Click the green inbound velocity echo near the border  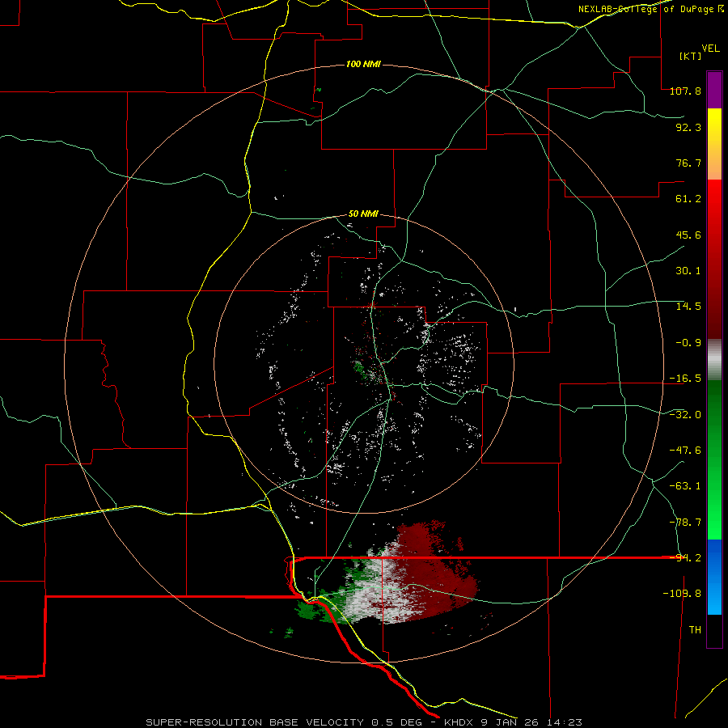(325, 608)
